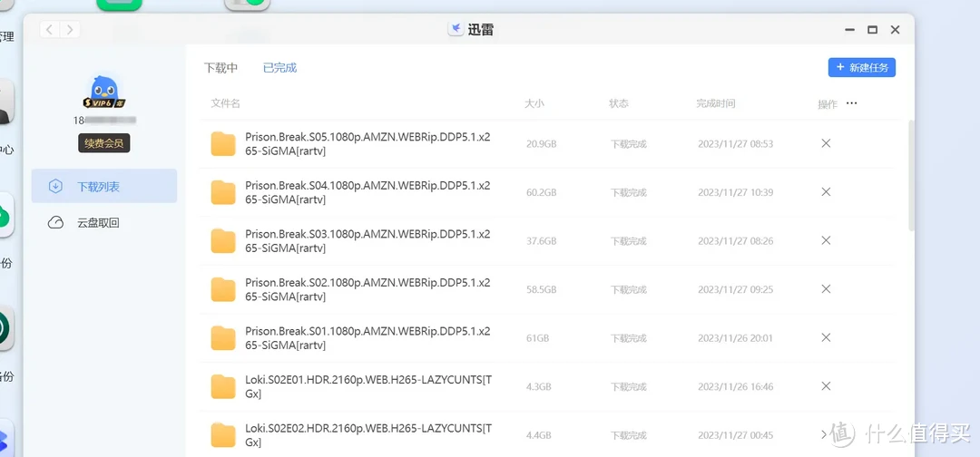This screenshot has width=980, height=457.
Task: Click the 60.2GB size value
Action: [541, 192]
